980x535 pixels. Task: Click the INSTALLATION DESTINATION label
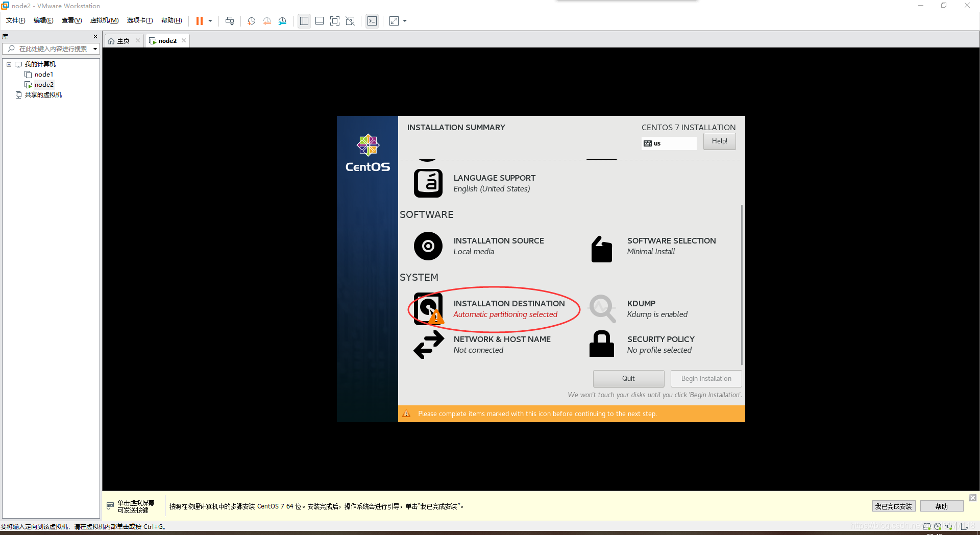509,303
